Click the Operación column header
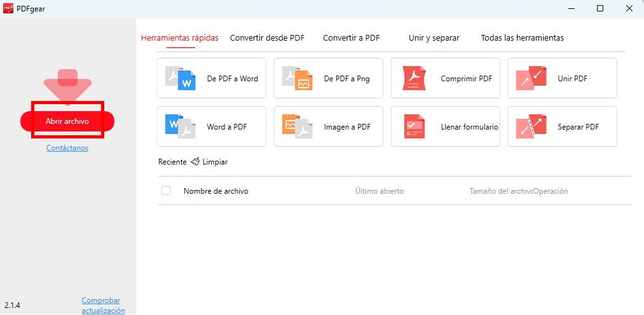 click(551, 191)
